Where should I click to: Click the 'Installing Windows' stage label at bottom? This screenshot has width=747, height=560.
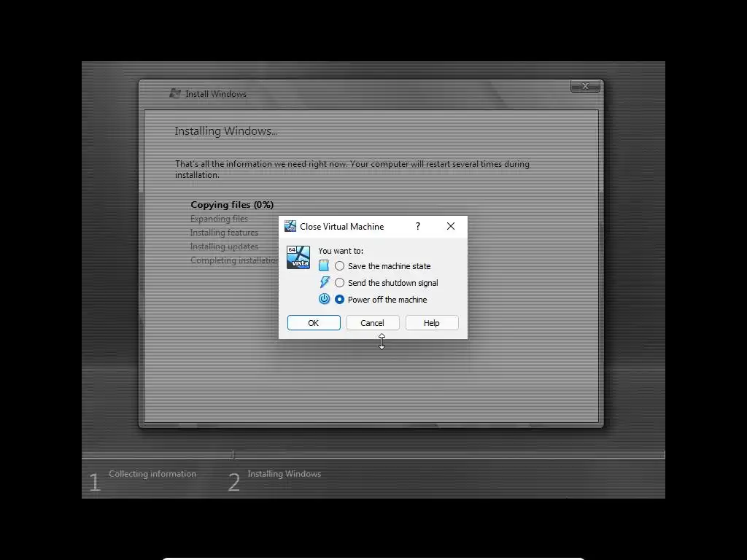[x=285, y=474]
